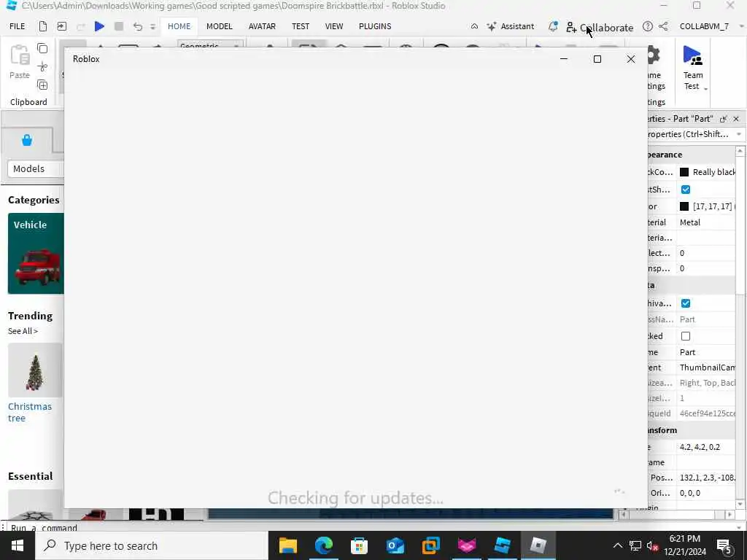Viewport: 747px width, 560px height.
Task: Open Microsoft Store from the taskbar
Action: pos(359,545)
